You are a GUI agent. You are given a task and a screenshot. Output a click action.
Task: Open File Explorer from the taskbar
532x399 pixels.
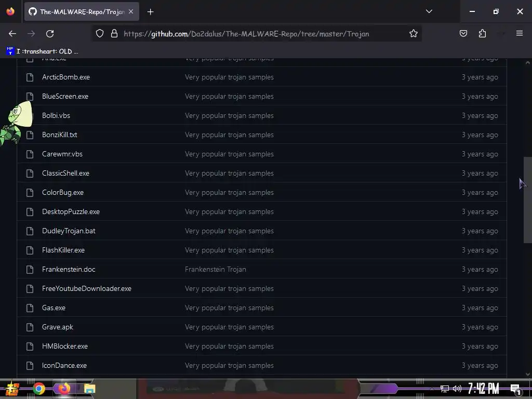tap(89, 389)
